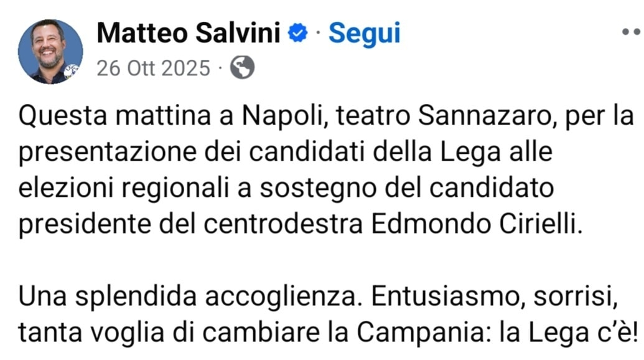644x360 pixels.
Task: Open the round profile photo
Action: tap(50, 51)
